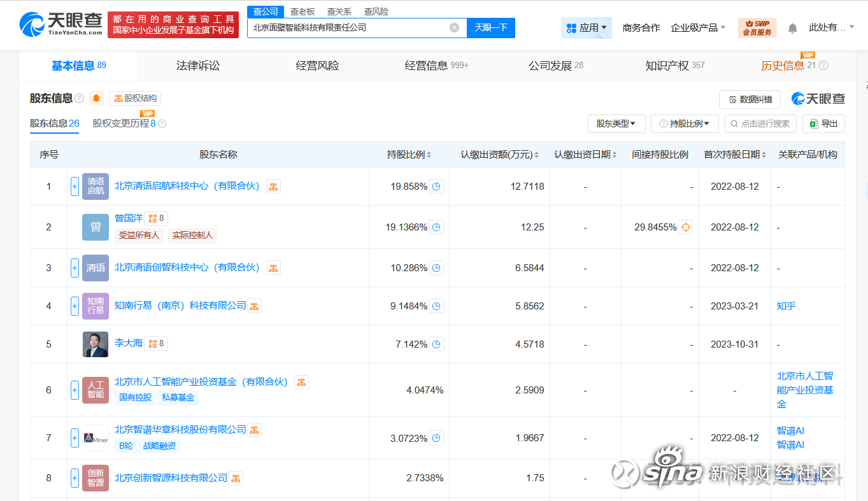
Task: Open equity structure icon for 知南行易（南京）科技有限公司
Action: click(254, 306)
